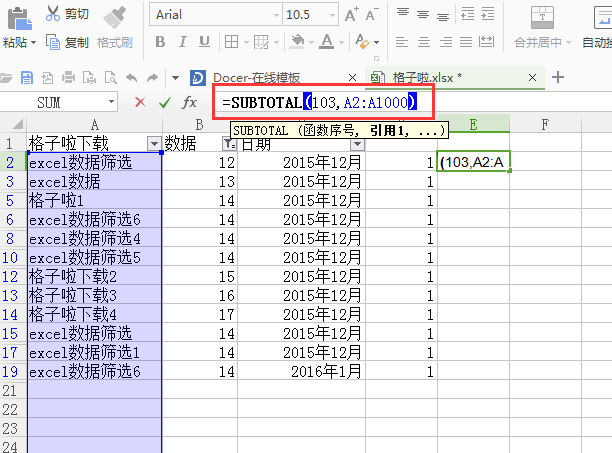Open the filter dropdown in column A header
This screenshot has height=453, width=612.
[154, 144]
